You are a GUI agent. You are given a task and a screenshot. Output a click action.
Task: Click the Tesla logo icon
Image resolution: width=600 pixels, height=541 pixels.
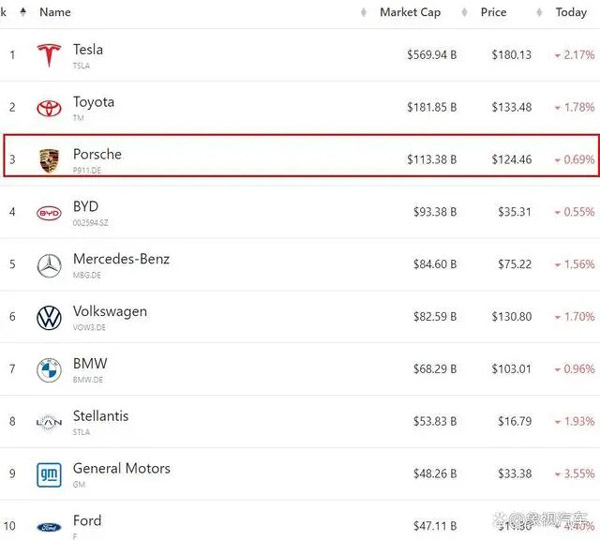click(x=49, y=55)
